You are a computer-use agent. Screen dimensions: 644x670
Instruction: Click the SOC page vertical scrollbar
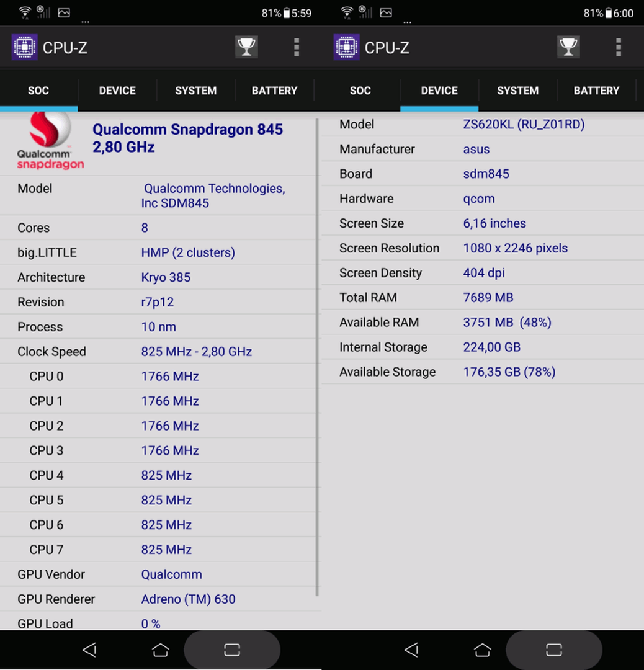[x=316, y=357]
